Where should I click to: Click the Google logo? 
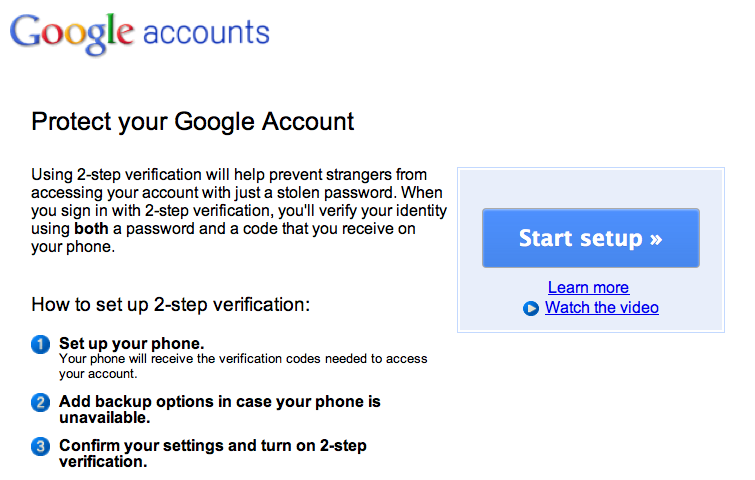pos(72,33)
